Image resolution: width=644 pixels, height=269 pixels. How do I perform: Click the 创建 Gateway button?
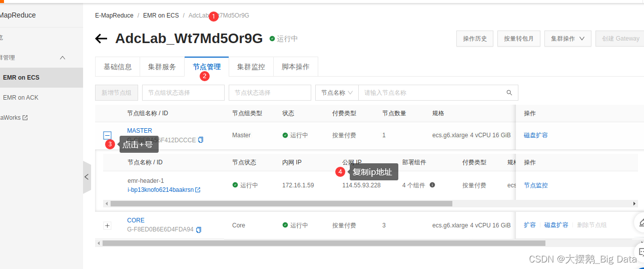(x=620, y=39)
